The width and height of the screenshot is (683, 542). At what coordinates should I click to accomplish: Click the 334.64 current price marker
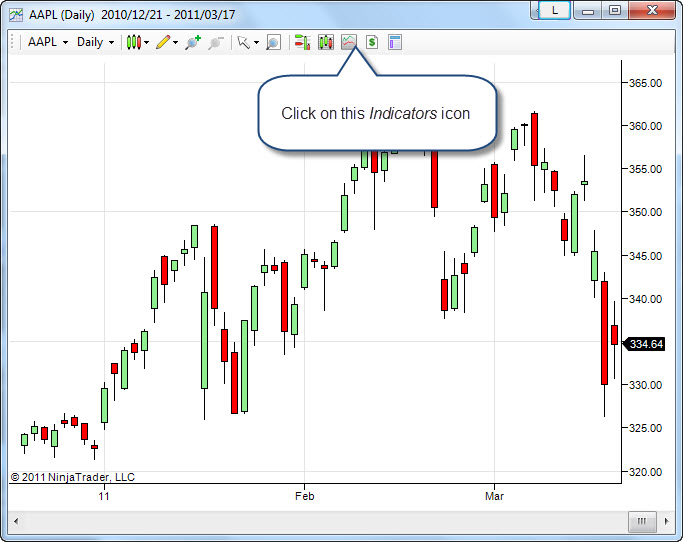pos(644,344)
